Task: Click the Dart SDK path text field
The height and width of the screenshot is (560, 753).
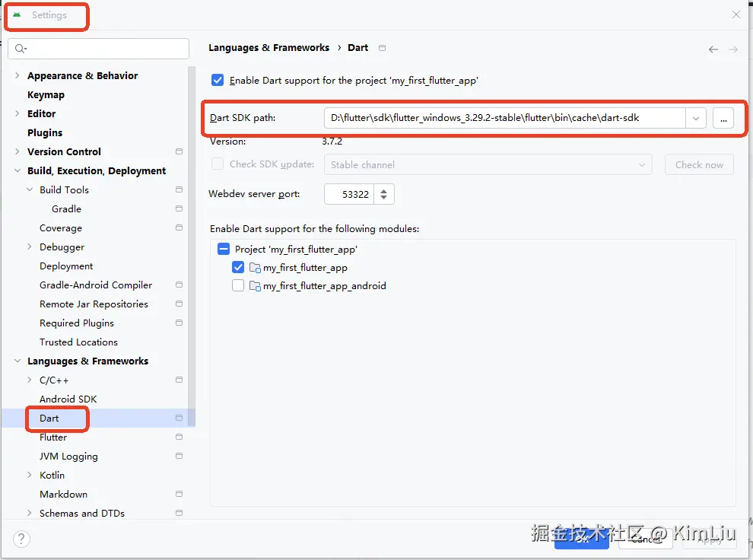Action: point(505,118)
